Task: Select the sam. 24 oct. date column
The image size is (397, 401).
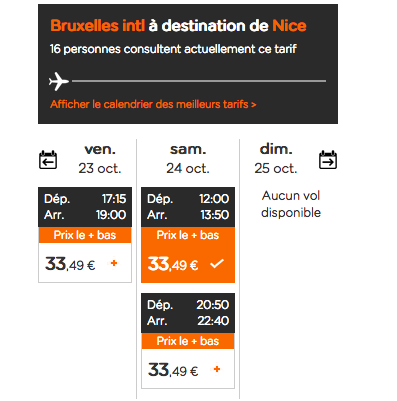Action: (188, 159)
